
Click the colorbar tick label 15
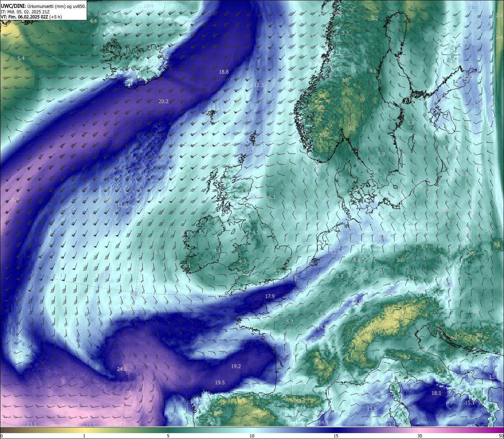pos(336,435)
